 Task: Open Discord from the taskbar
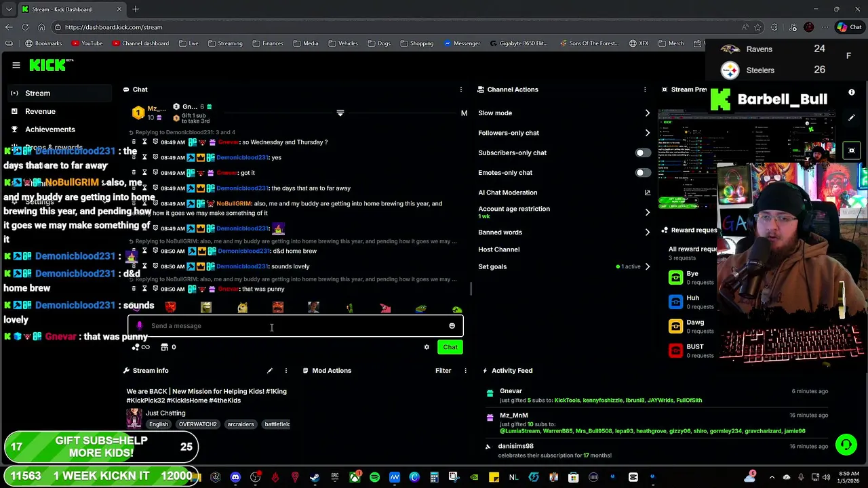[235, 477]
